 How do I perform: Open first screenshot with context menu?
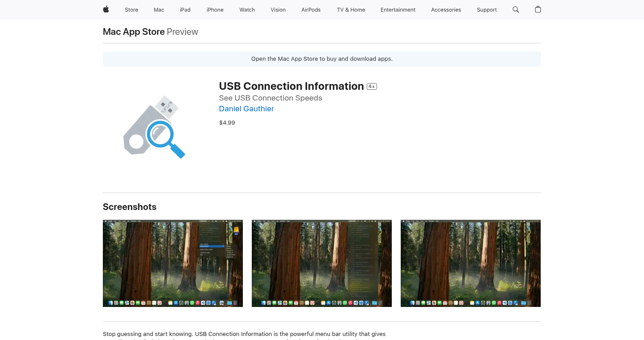coord(173,263)
